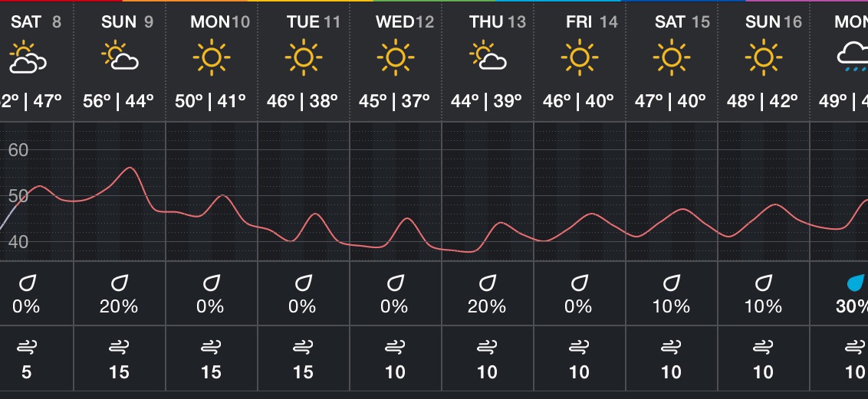Image resolution: width=868 pixels, height=399 pixels.
Task: Click the sunny icon for SAT 15
Action: coord(671,57)
